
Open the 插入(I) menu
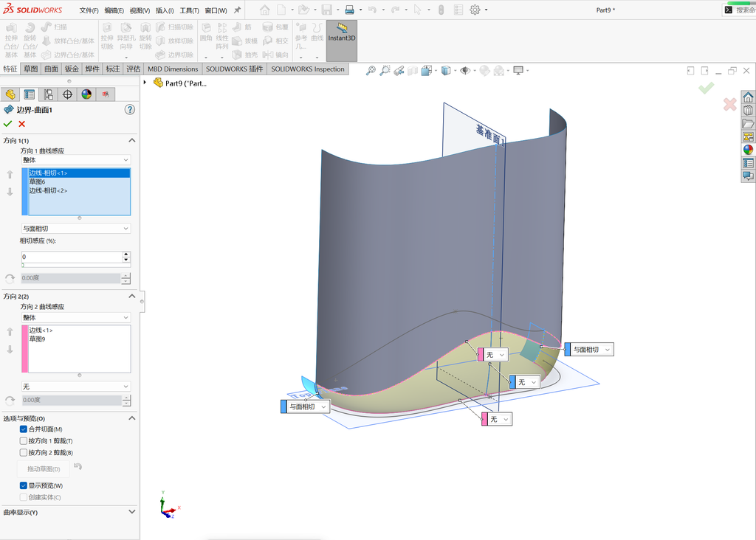click(165, 10)
